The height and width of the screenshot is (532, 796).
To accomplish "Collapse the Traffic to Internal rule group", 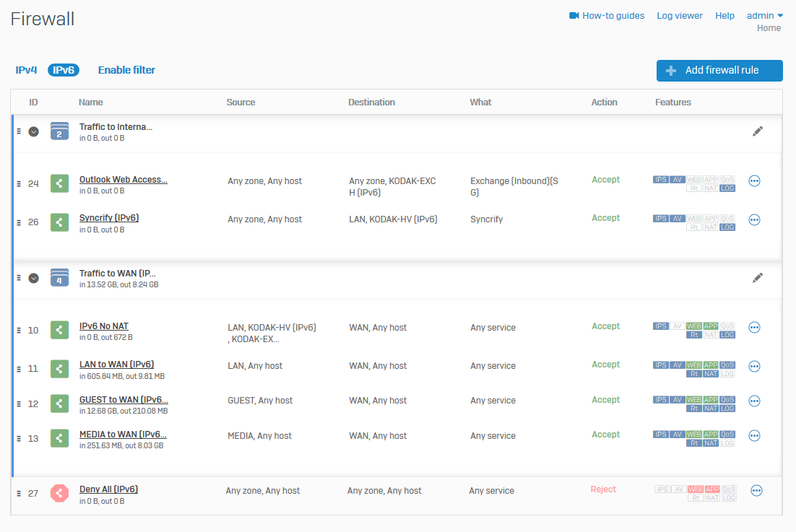I will [x=33, y=131].
